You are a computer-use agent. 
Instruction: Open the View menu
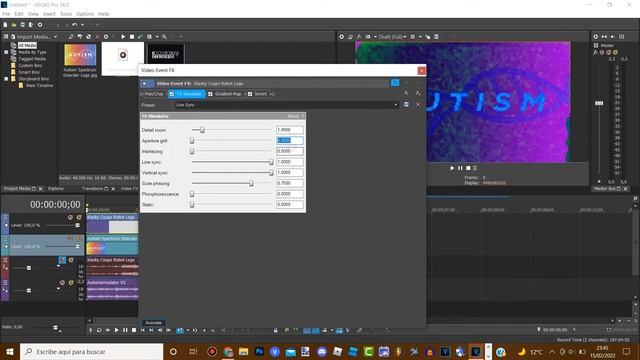(33, 14)
